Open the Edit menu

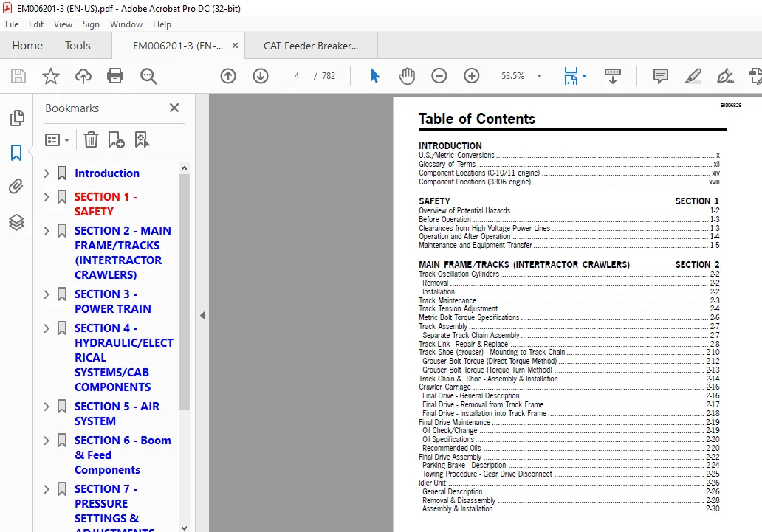click(36, 24)
